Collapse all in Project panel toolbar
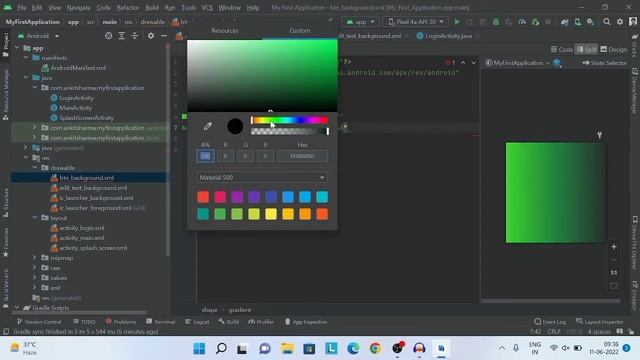 (x=135, y=36)
